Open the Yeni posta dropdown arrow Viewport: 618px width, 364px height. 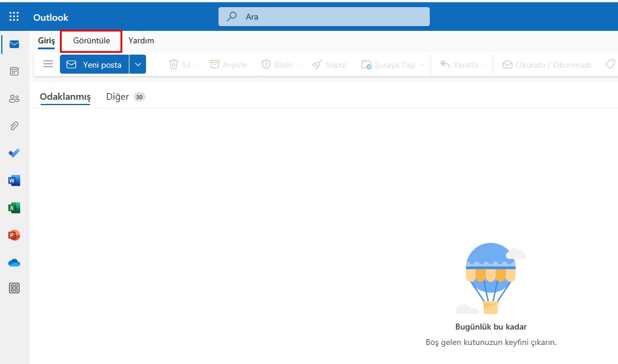[x=137, y=64]
